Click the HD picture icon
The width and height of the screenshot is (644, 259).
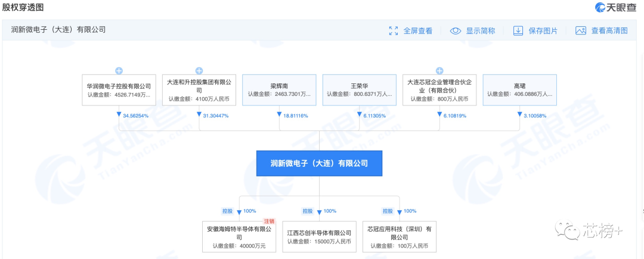point(580,30)
